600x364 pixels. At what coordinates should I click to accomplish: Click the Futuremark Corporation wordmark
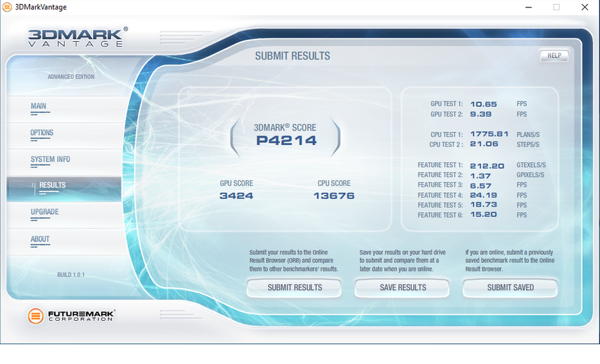pyautogui.click(x=81, y=316)
